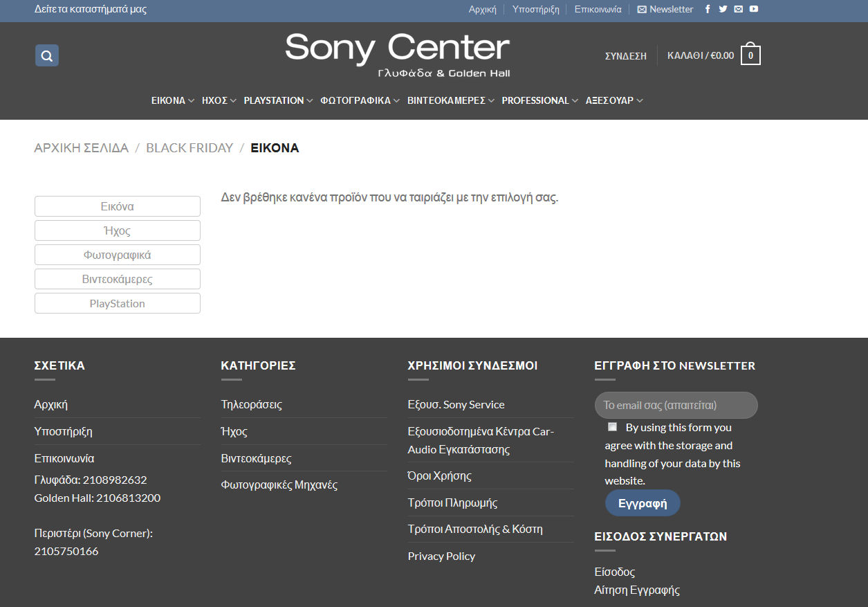Select the Εικόνα category filter button

point(118,206)
